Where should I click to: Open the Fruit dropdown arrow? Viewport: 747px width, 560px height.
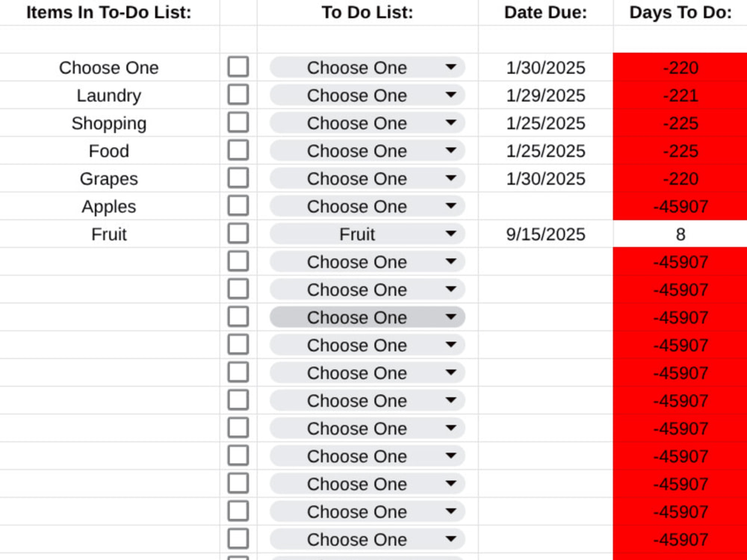point(450,234)
